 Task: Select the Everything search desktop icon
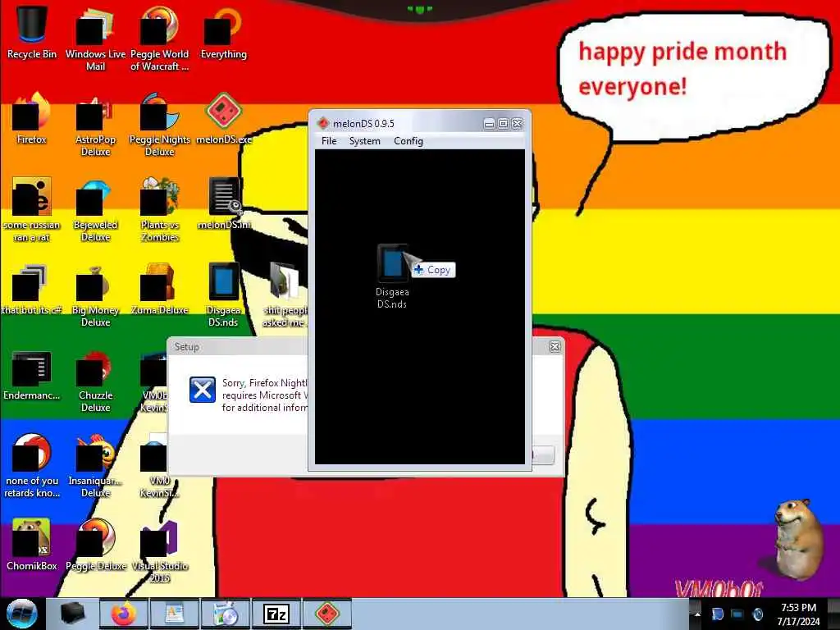click(x=223, y=32)
